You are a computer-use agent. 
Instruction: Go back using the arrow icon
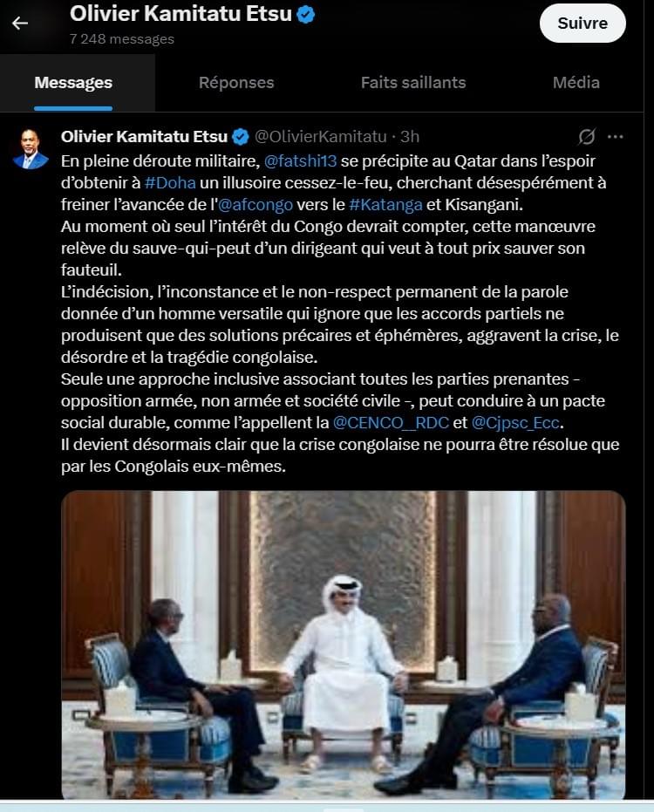click(x=20, y=23)
